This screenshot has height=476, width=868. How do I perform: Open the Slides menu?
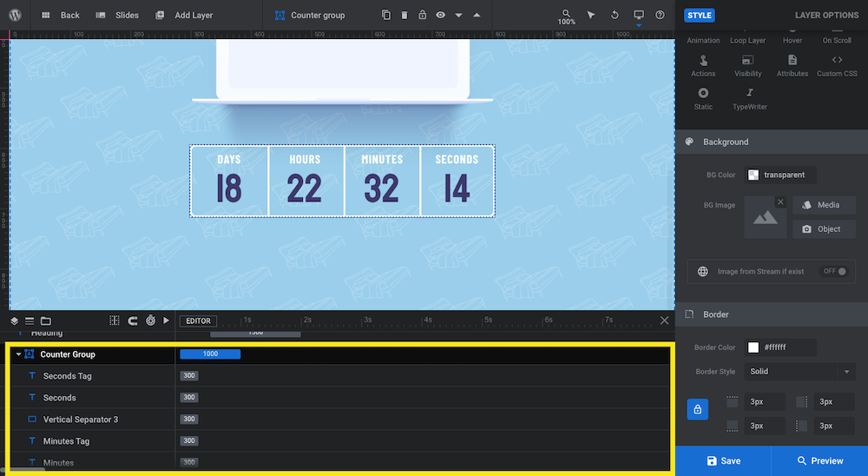click(x=117, y=15)
